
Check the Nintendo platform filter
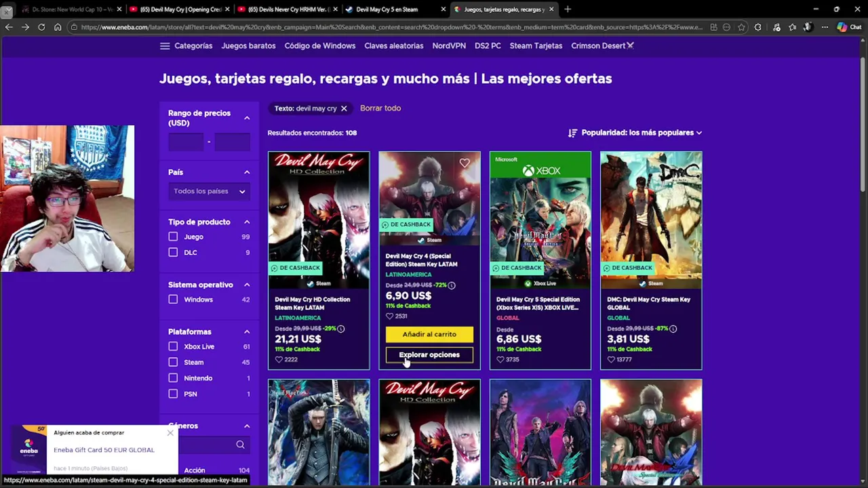pos(173,378)
